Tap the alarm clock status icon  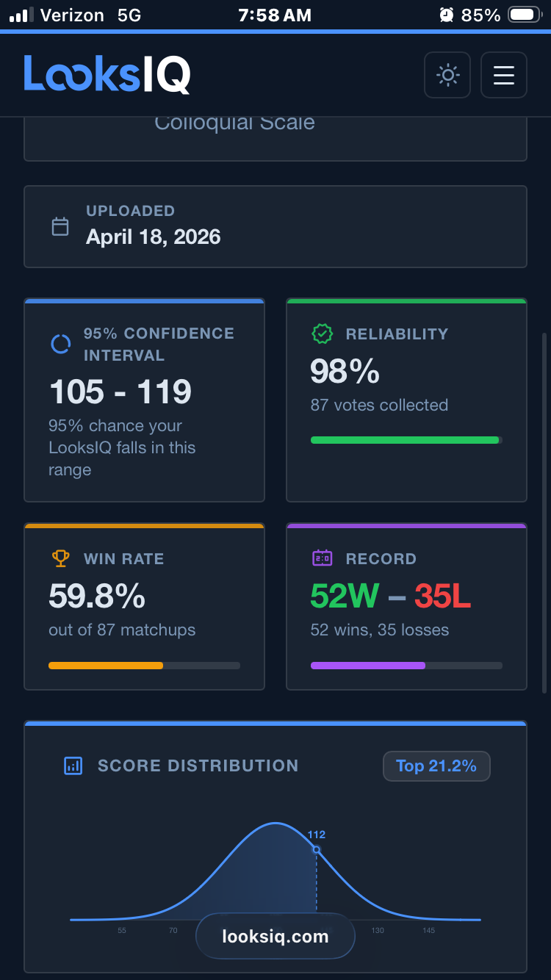click(x=446, y=15)
